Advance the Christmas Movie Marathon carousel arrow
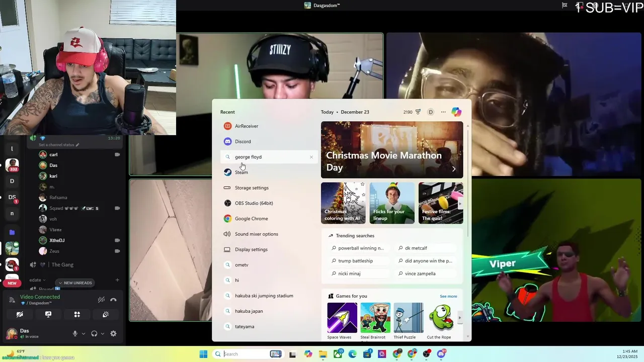Viewport: 644px width, 362px height. [454, 169]
